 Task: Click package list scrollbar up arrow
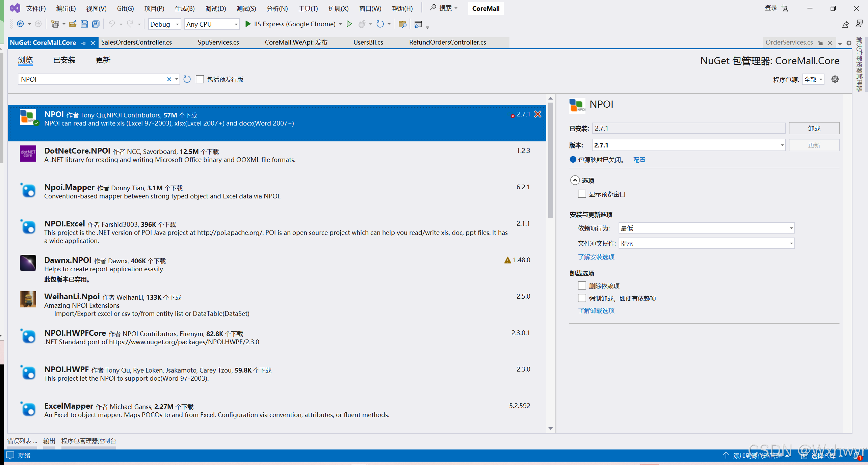(551, 98)
